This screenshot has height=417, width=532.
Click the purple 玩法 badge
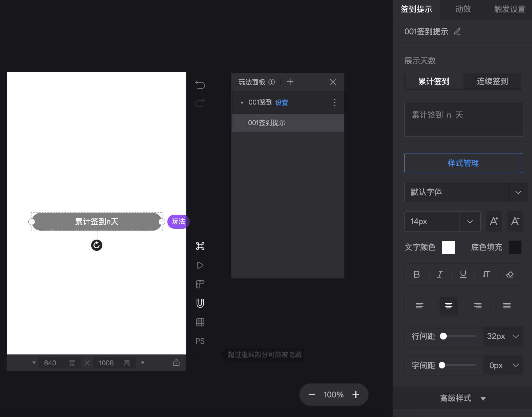[x=178, y=222]
